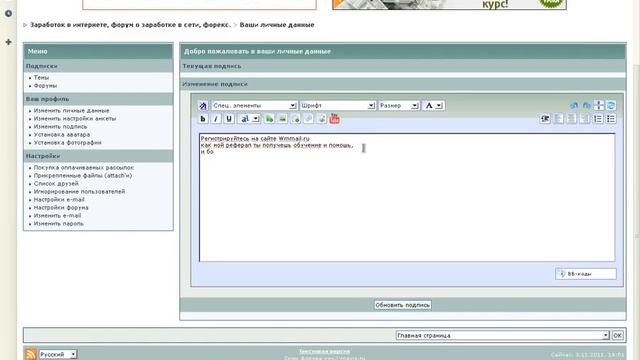Open 'Установка аватара' menu link
Image resolution: width=640 pixels, height=360 pixels.
[62, 134]
